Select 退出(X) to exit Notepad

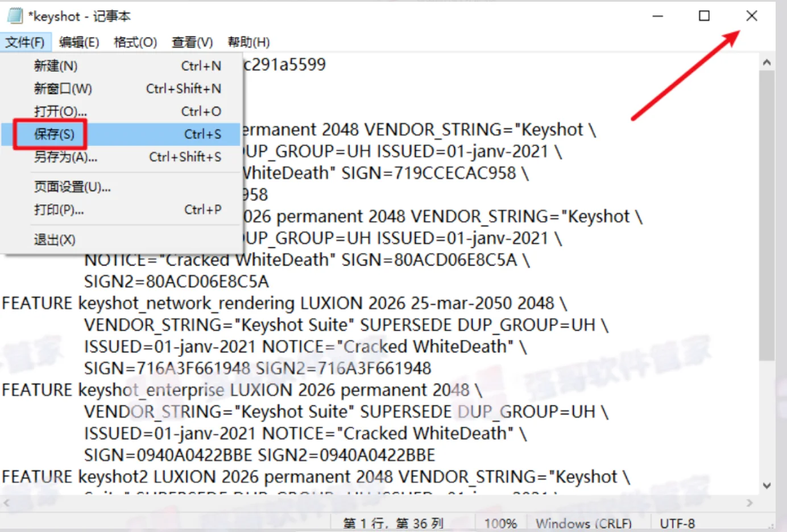(121, 240)
